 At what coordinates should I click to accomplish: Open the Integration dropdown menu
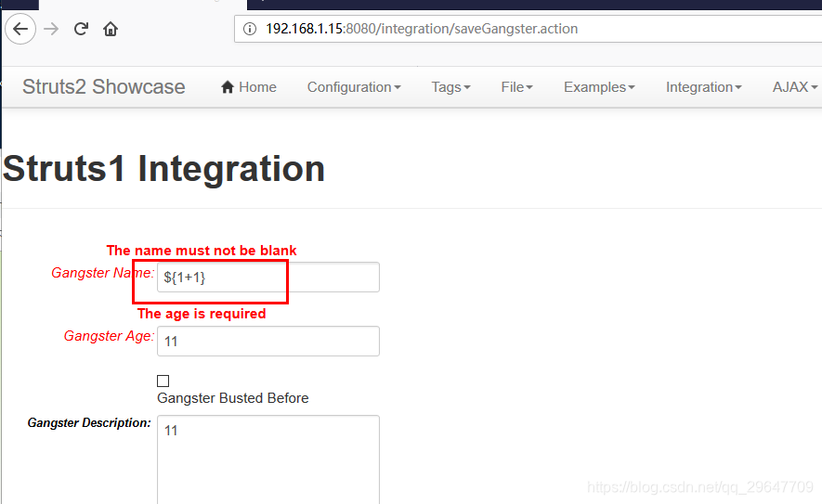(x=703, y=87)
